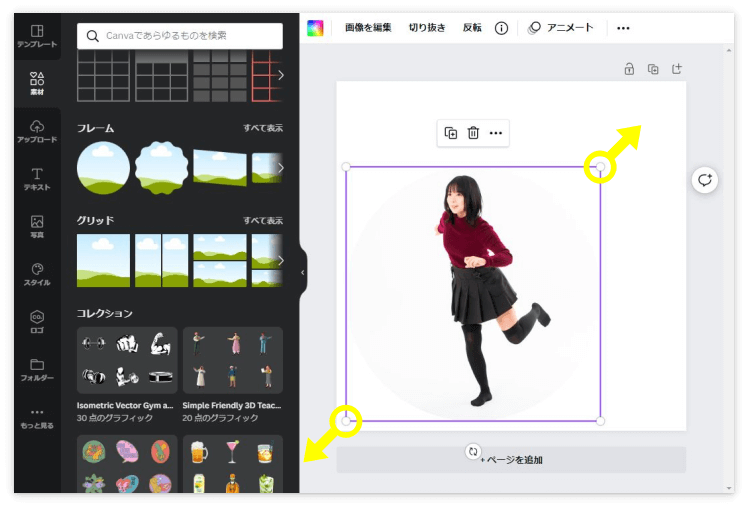Click the duplicate page icon

(x=653, y=69)
